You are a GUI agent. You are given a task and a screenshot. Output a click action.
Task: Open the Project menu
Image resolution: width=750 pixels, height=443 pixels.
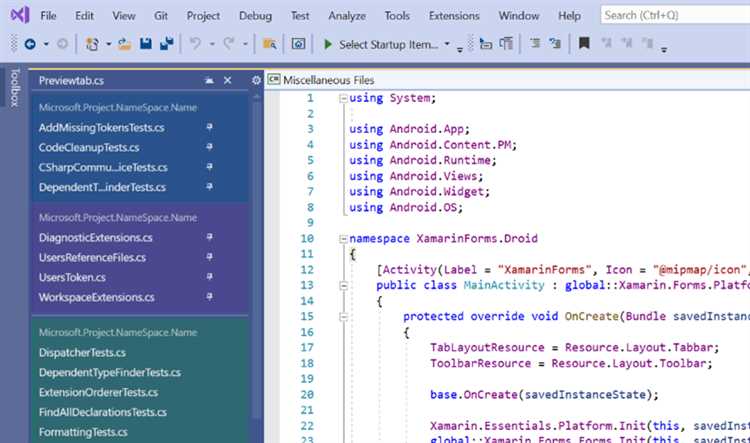(203, 16)
